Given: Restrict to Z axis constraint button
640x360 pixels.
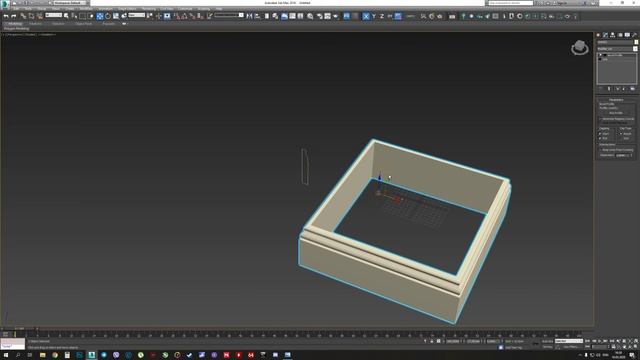Looking at the screenshot, I should (382, 16).
